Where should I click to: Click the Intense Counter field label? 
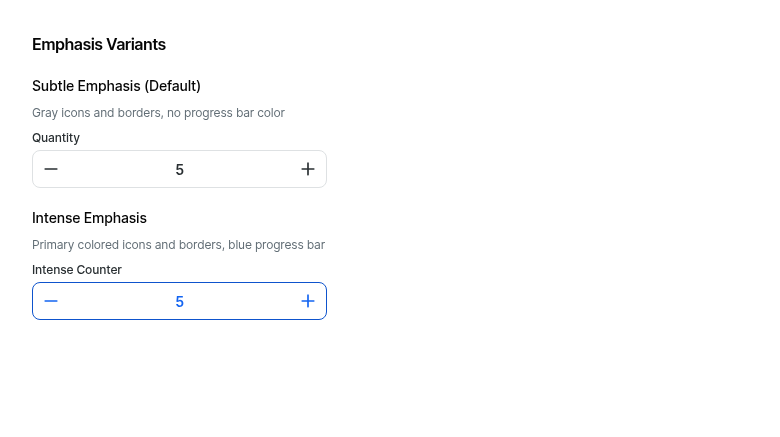[77, 270]
